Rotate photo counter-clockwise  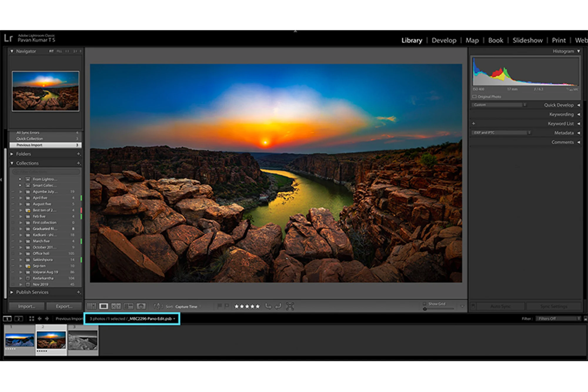tap(268, 306)
